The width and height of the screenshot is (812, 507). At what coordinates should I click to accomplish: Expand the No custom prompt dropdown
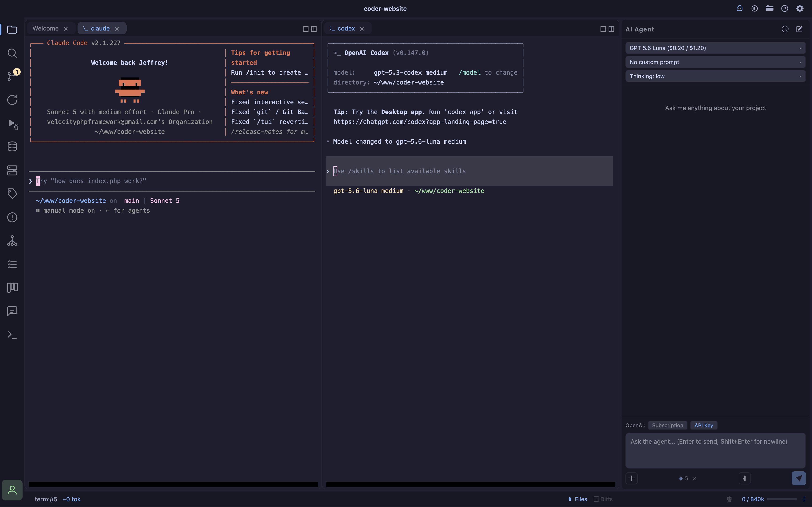[715, 62]
